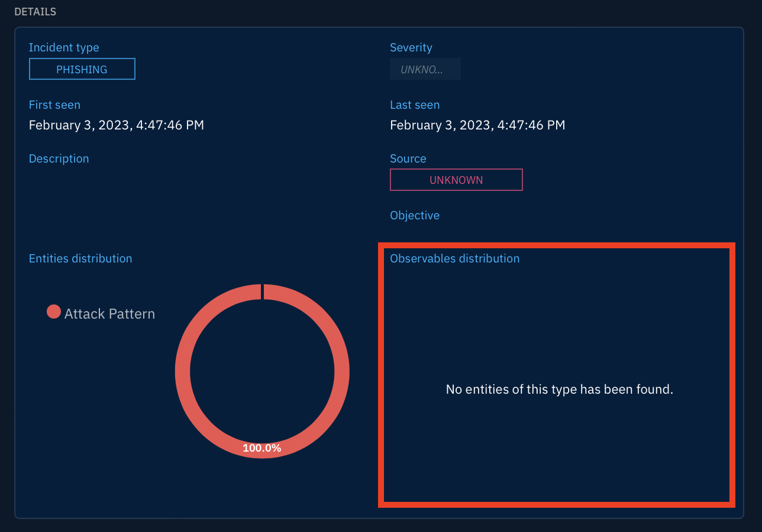Open the Observables distribution panel

pyautogui.click(x=557, y=375)
